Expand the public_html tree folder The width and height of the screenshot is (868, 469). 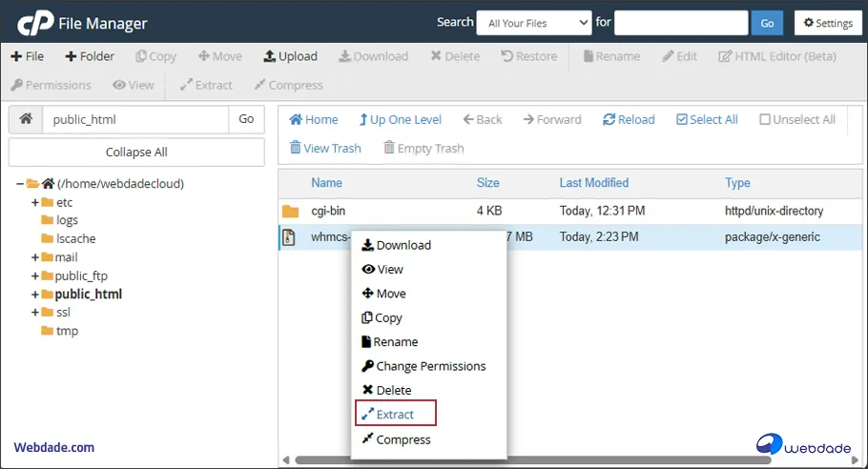(x=35, y=295)
